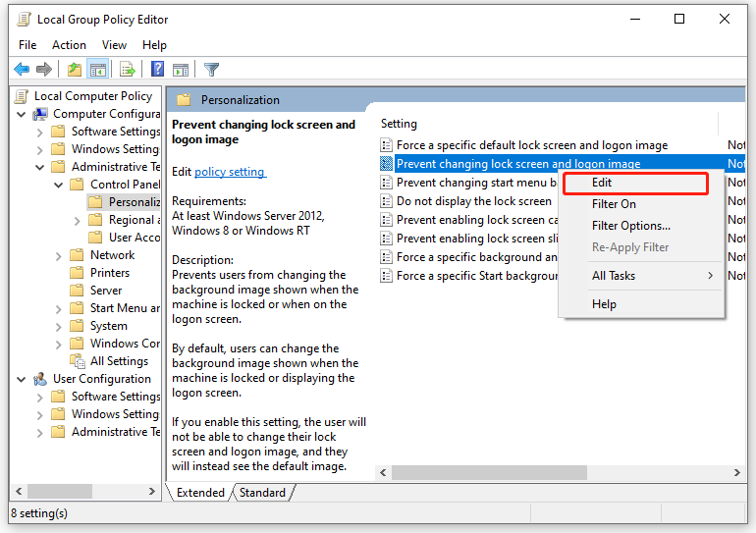Expand the Start Menu folder node
The height and width of the screenshot is (533, 756).
click(58, 309)
